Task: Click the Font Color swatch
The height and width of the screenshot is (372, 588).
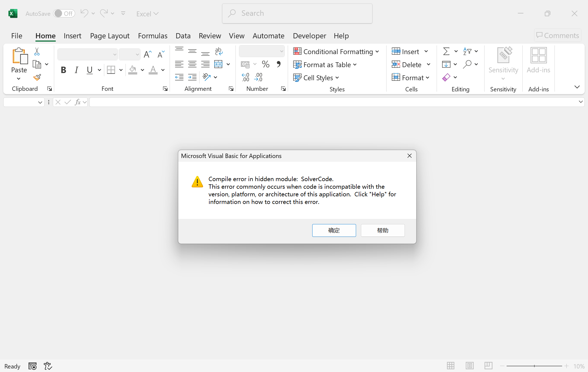Action: [x=153, y=70]
